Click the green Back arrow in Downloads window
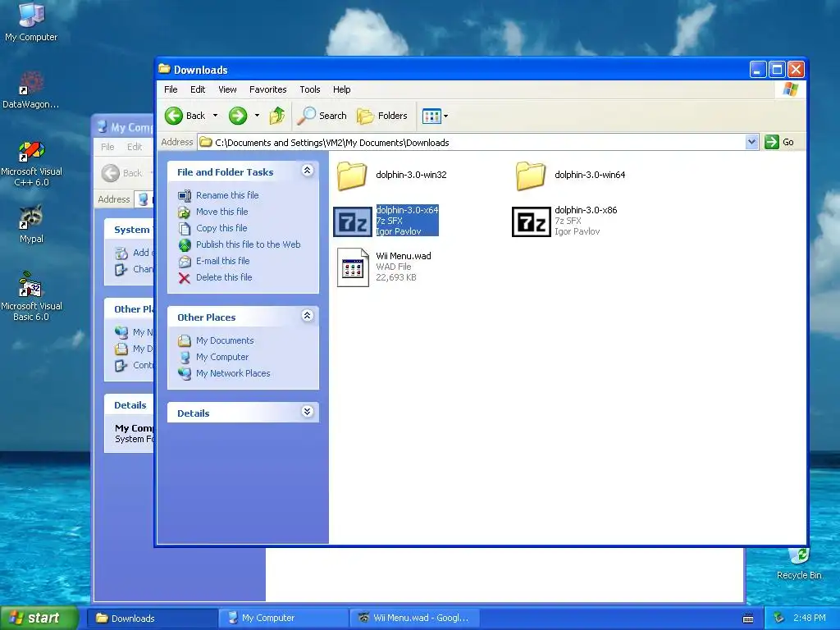This screenshot has height=630, width=840. point(174,116)
